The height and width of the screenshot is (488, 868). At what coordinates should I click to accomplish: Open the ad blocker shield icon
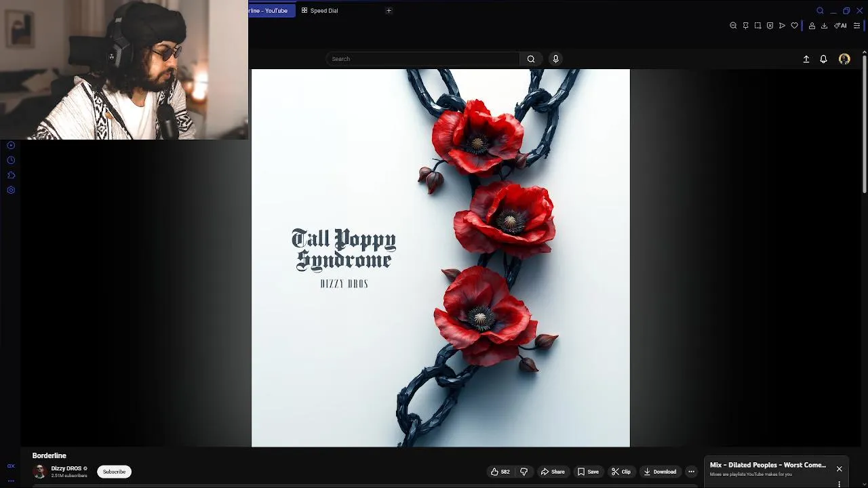coord(770,26)
